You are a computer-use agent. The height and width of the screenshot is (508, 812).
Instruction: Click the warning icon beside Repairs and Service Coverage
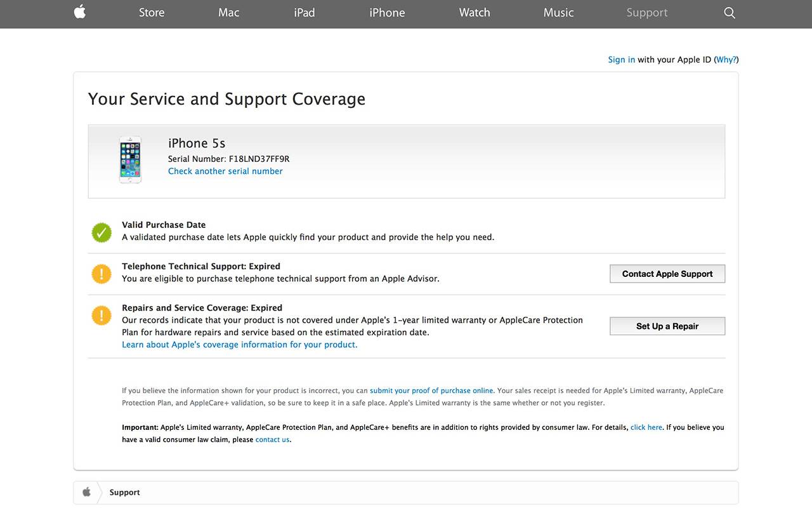101,315
